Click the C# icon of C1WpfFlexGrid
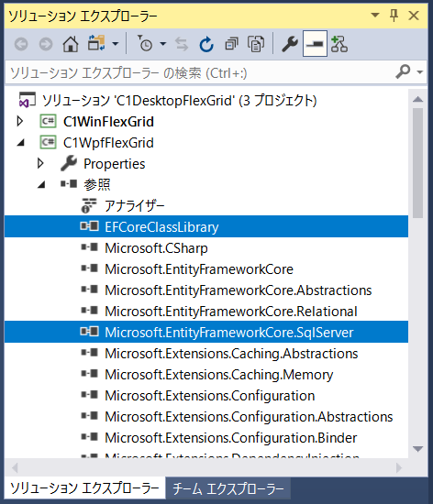Screen dimensions: 433x504 click(x=49, y=143)
